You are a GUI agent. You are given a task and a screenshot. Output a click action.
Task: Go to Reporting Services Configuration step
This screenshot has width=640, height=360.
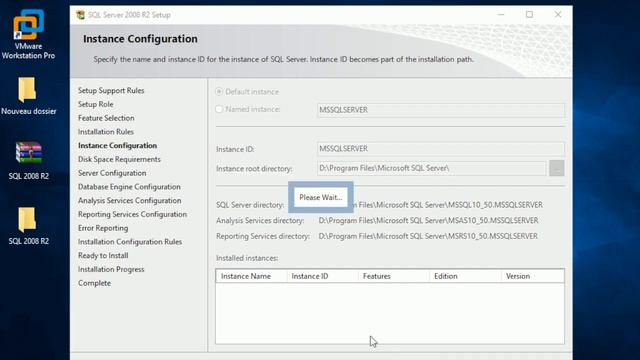pyautogui.click(x=132, y=214)
